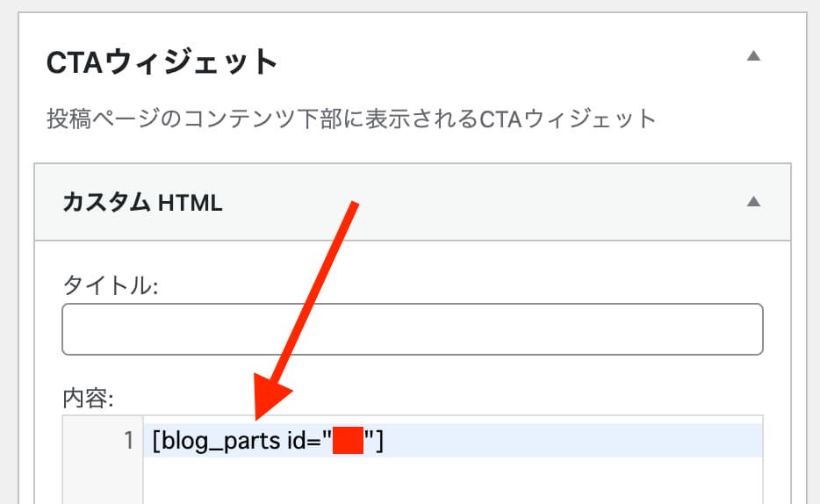Click blank end of highlighted line 1
The width and height of the screenshot is (820, 504).
point(572,440)
